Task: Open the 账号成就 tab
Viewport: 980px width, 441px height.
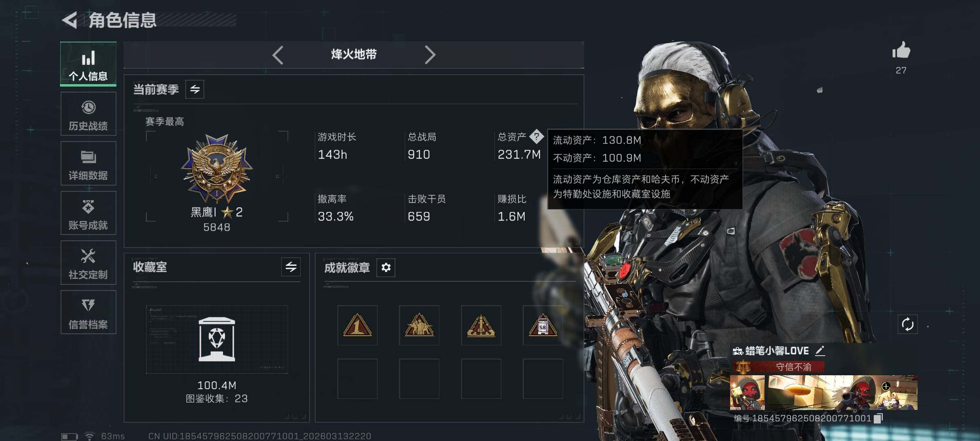Action: (x=88, y=213)
